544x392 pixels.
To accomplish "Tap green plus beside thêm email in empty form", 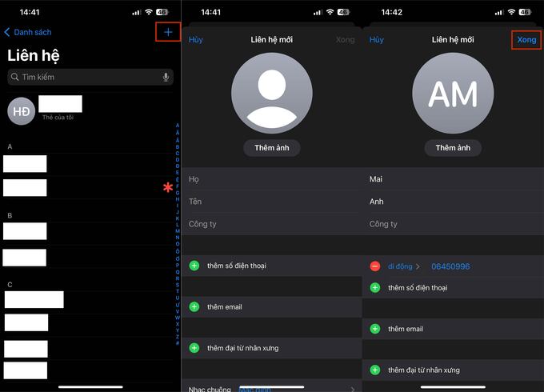I will 194,306.
